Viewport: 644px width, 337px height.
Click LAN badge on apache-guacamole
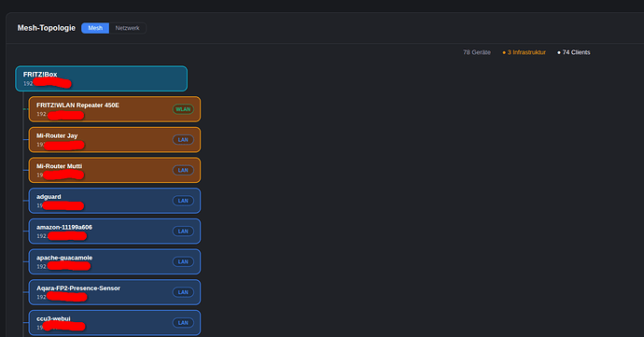pos(183,261)
